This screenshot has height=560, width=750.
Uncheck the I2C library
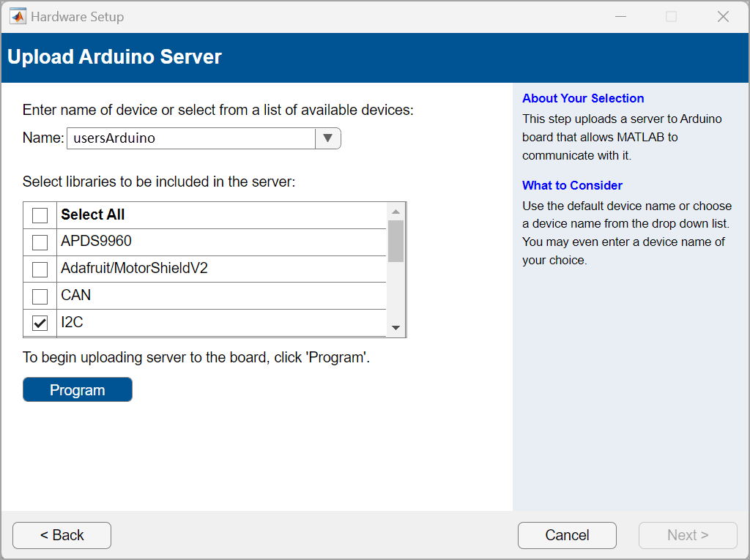coord(40,323)
